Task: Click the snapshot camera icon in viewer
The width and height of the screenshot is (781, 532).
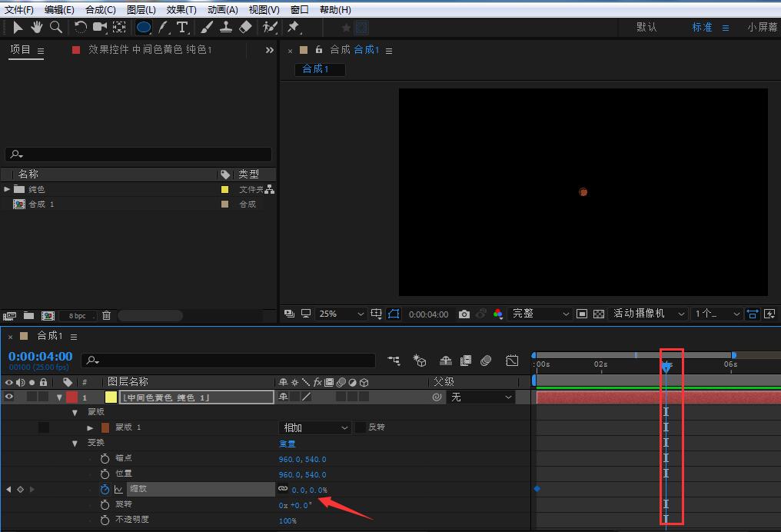Action: point(464,314)
